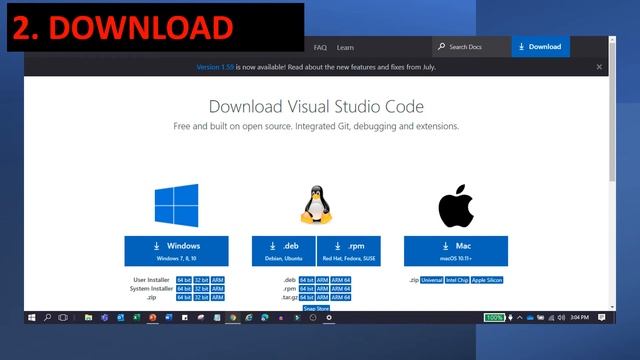Screen dimensions: 640x360
Task: Select System Installer 64 bit link
Action: click(x=184, y=289)
